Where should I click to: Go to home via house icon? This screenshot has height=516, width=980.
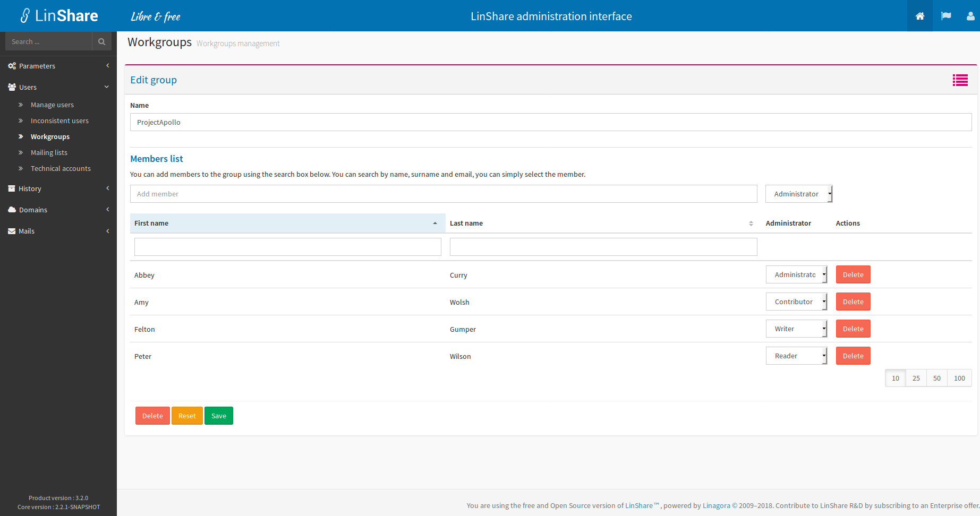coord(920,16)
